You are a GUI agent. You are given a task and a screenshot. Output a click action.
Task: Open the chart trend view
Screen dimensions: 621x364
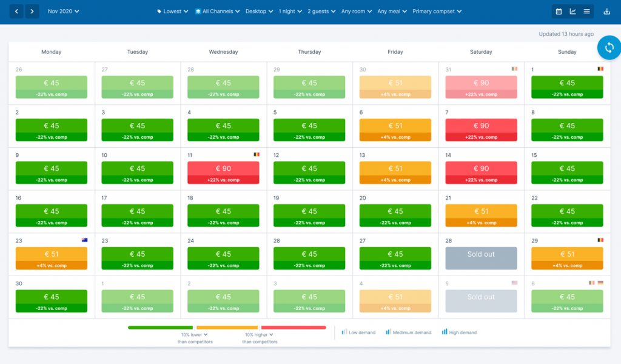pos(573,11)
